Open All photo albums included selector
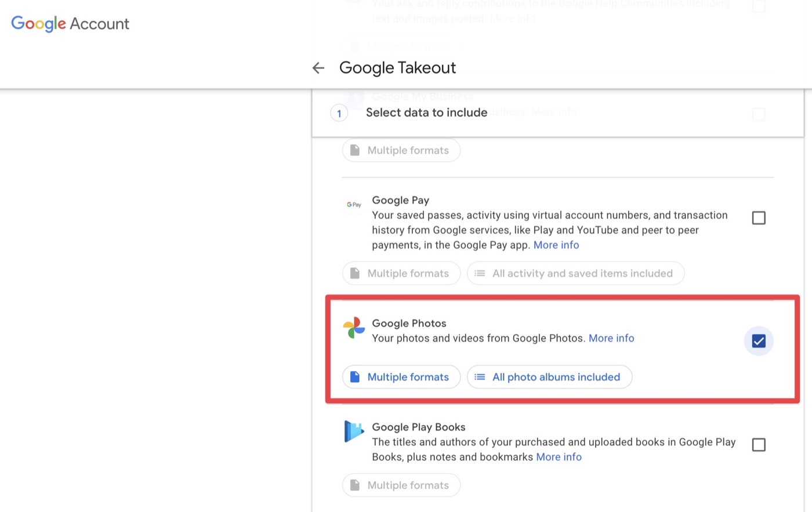 click(x=549, y=377)
